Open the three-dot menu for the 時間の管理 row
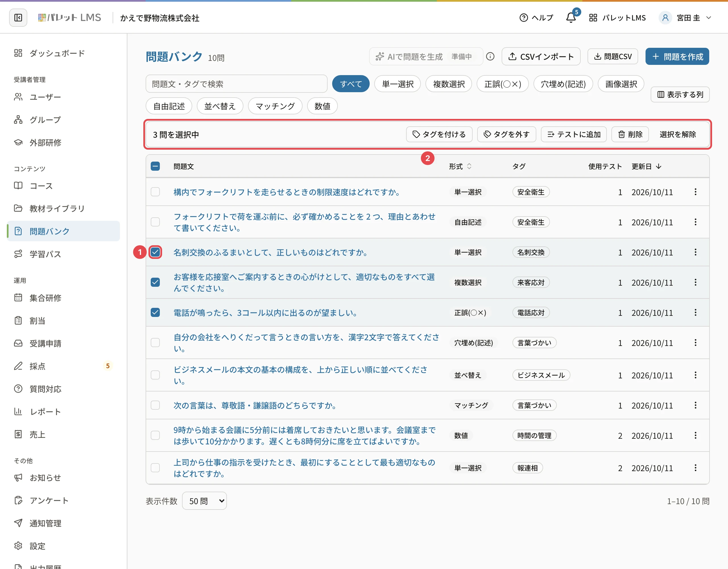 click(695, 435)
